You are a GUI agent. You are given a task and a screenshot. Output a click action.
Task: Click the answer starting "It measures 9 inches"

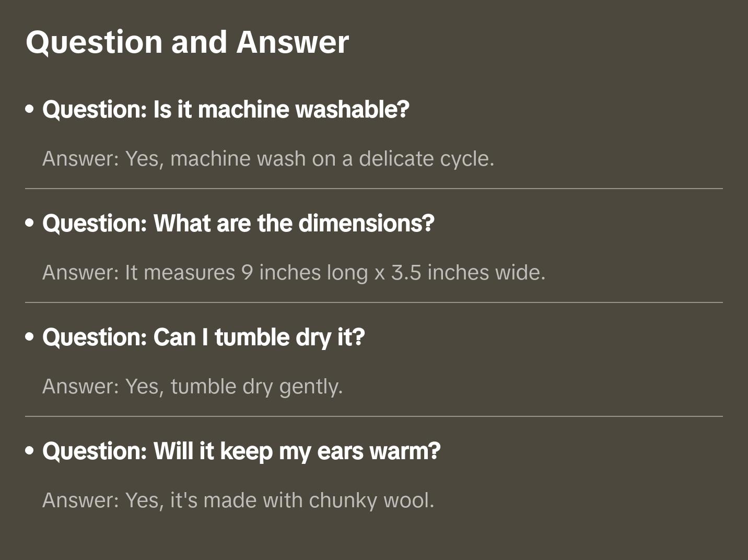[294, 273]
